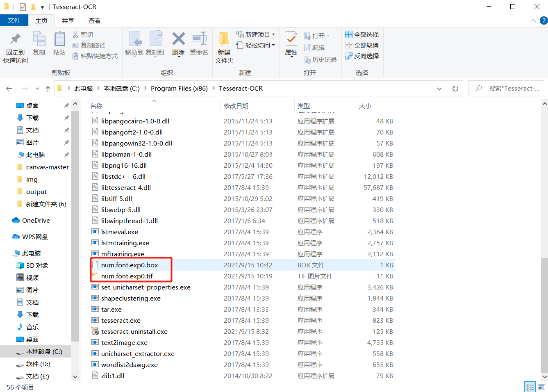
Task: Switch to large icons view in status bar
Action: (x=541, y=387)
